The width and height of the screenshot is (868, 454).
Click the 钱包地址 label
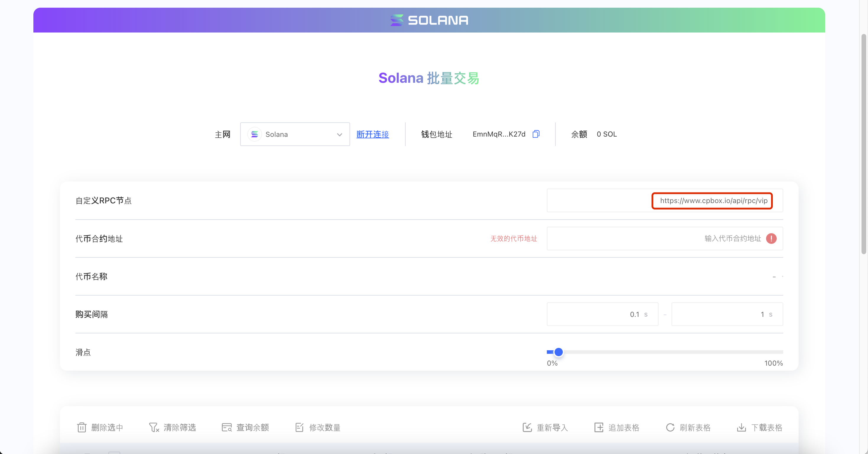tap(436, 134)
